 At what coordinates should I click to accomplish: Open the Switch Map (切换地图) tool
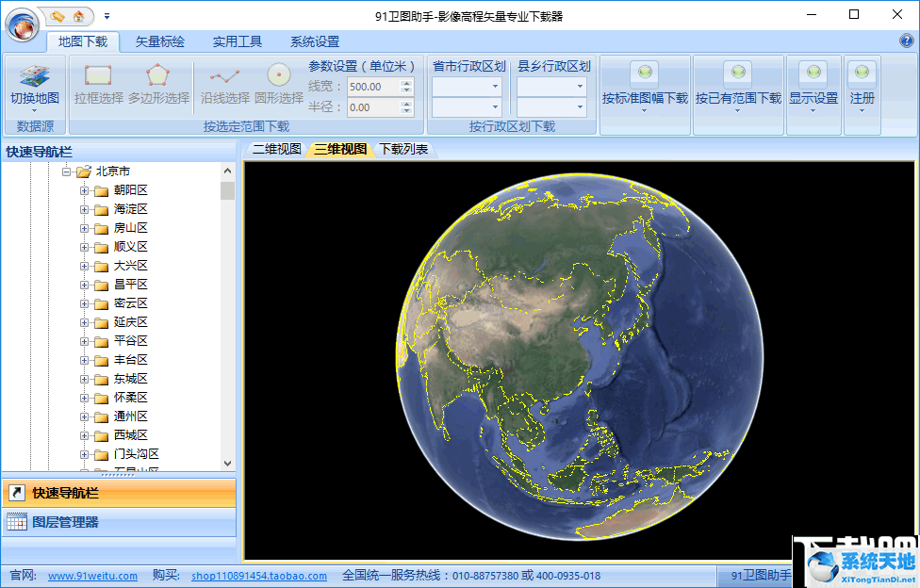point(35,87)
